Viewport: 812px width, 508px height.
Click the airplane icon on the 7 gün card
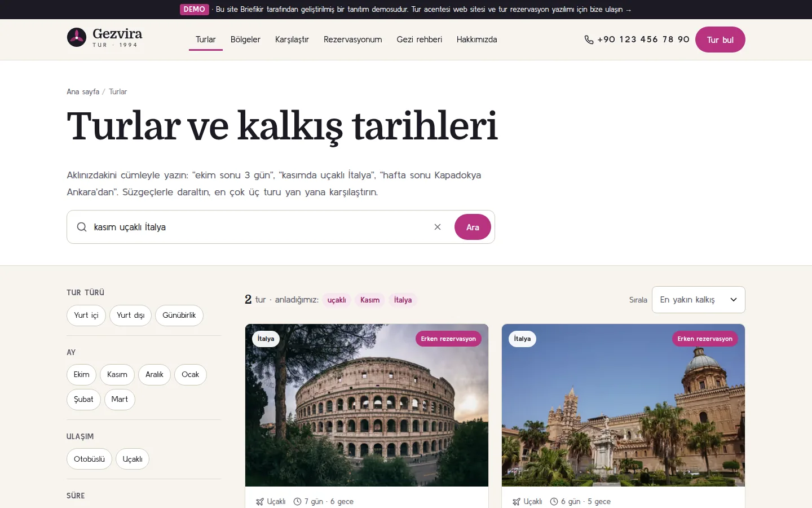click(260, 502)
